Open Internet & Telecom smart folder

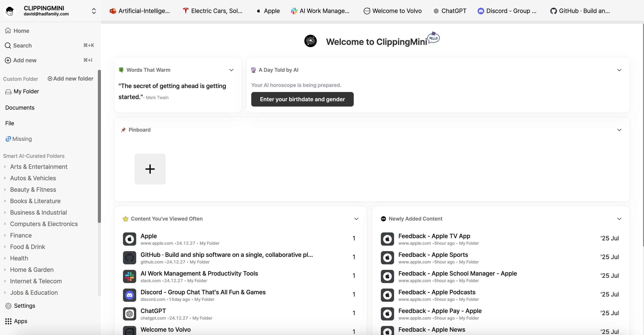36,281
